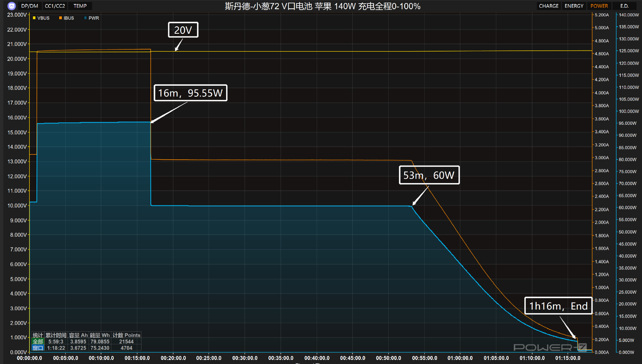Image resolution: width=642 pixels, height=364 pixels.
Task: Click the POWER-Z app logo icon
Action: click(12, 6)
